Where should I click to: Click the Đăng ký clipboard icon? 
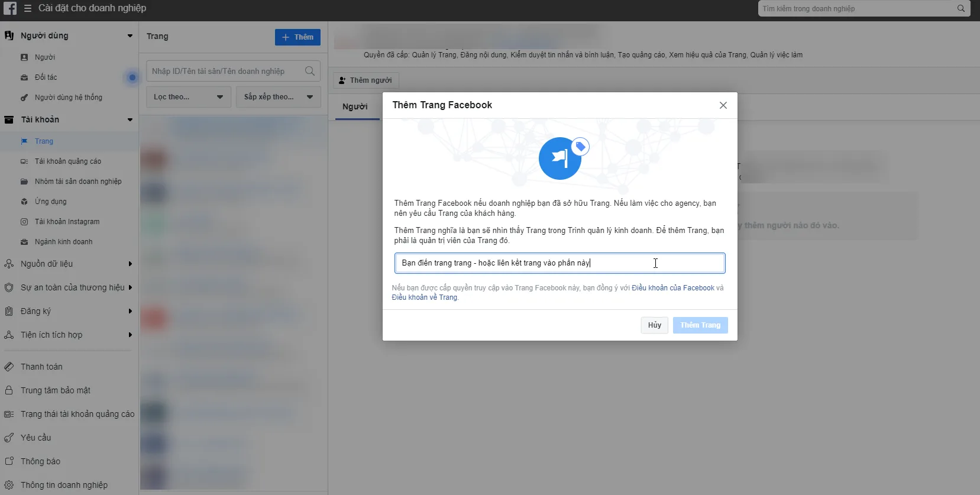click(x=9, y=311)
